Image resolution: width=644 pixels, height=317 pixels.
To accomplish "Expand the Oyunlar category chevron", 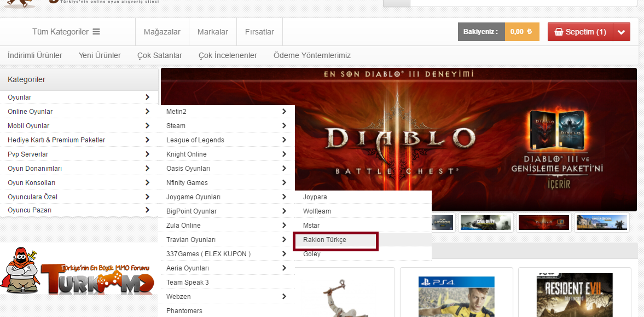I will pos(147,97).
